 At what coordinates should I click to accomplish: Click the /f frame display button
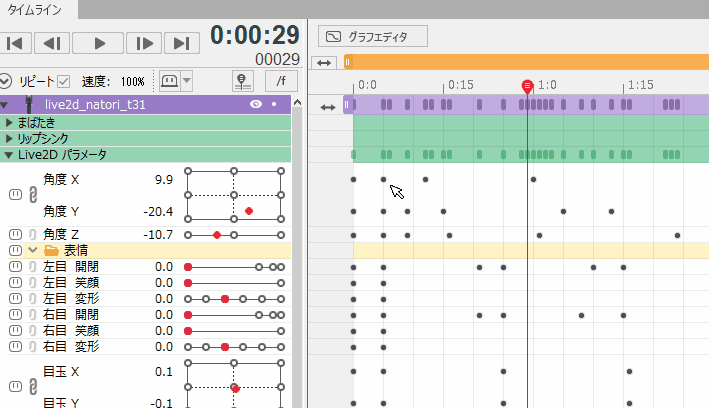tap(281, 81)
